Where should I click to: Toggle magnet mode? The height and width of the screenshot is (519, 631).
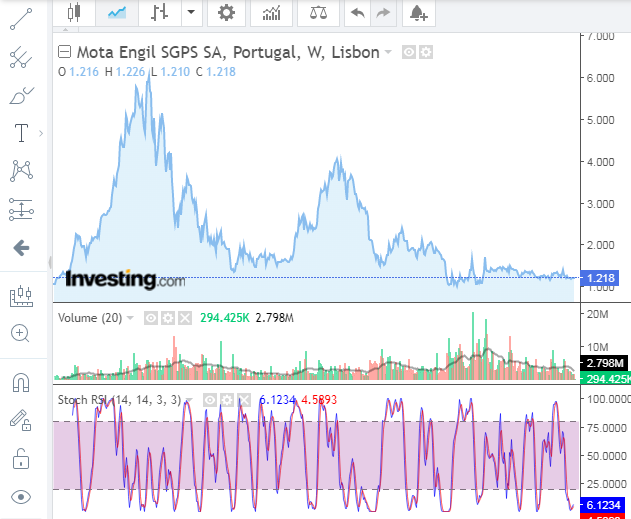pyautogui.click(x=21, y=382)
